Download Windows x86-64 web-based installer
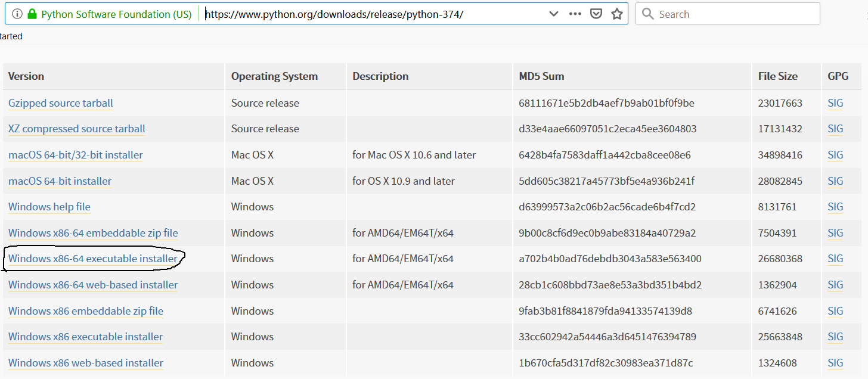Screen dimensions: 868x379 point(93,285)
